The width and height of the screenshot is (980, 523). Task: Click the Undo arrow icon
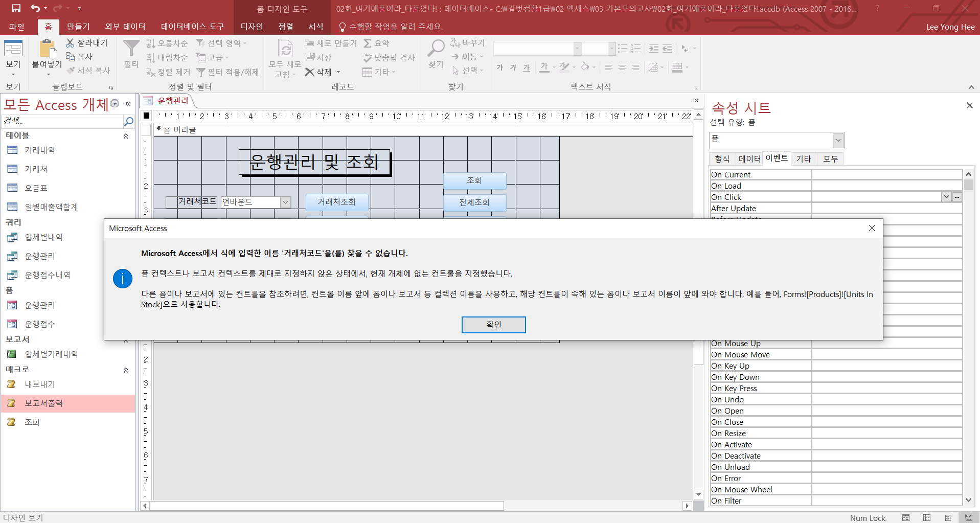click(35, 8)
